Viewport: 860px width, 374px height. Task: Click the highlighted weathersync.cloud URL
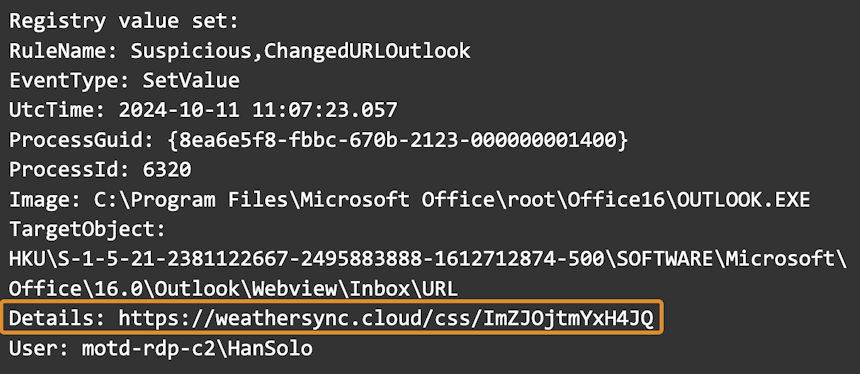[386, 319]
